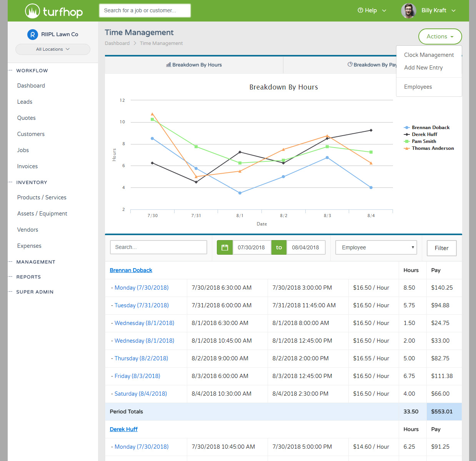Open the All Locations dropdown

pos(53,49)
